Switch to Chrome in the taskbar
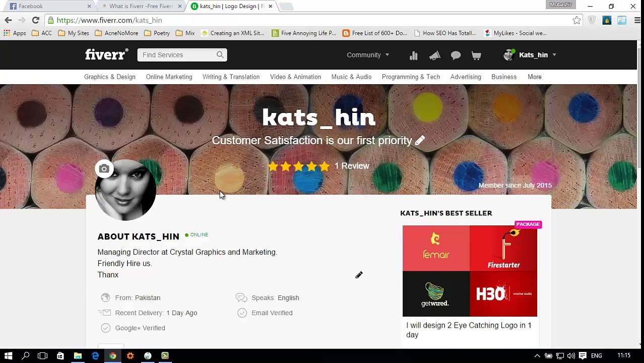This screenshot has height=363, width=644. coord(112,356)
